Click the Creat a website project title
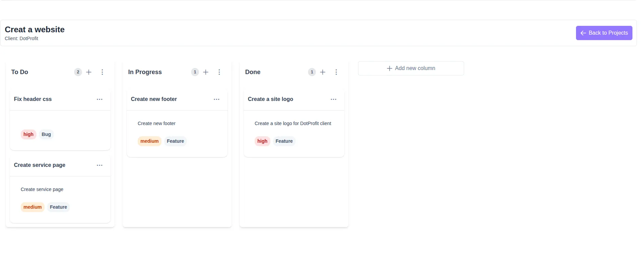This screenshot has height=276, width=644. coord(35,30)
